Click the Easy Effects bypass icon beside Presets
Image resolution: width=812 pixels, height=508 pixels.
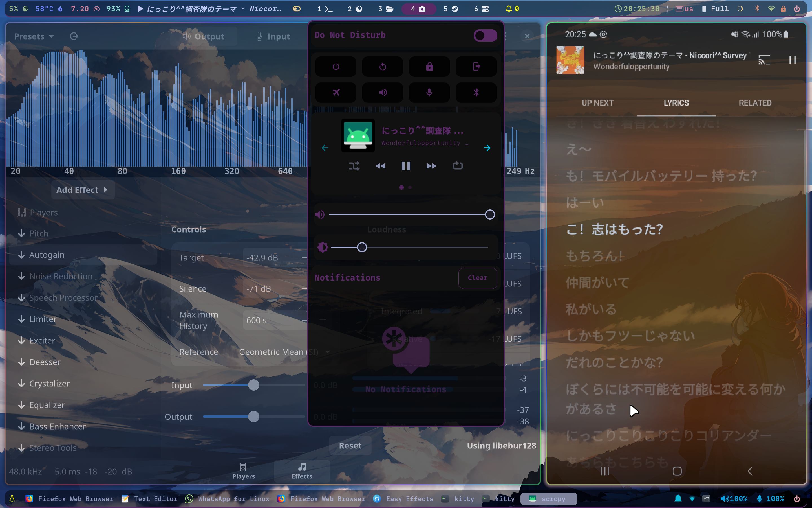click(74, 36)
